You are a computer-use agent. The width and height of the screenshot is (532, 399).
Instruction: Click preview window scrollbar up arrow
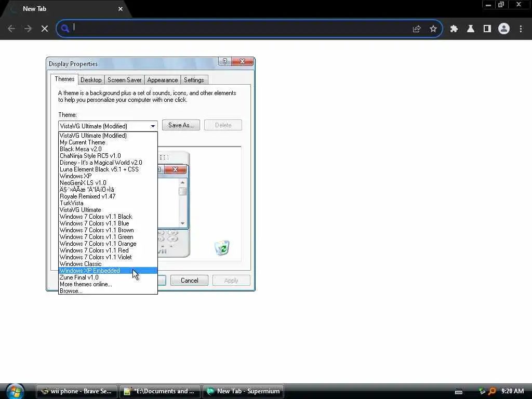coord(182,182)
